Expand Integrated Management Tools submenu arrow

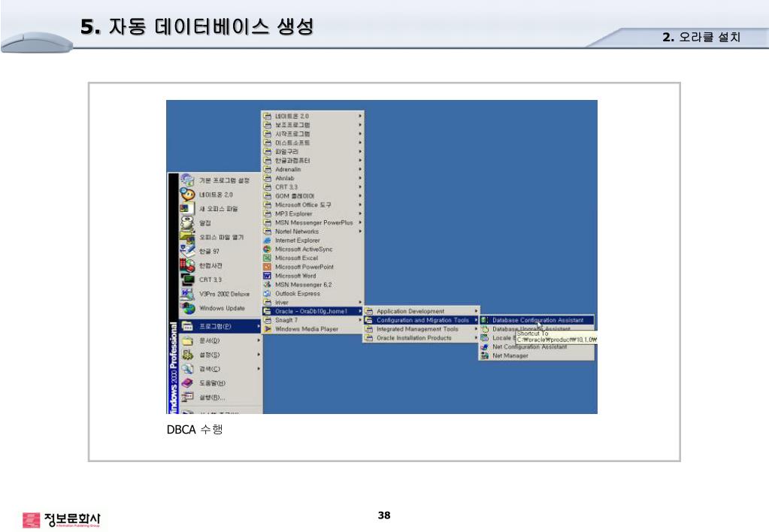pos(476,329)
